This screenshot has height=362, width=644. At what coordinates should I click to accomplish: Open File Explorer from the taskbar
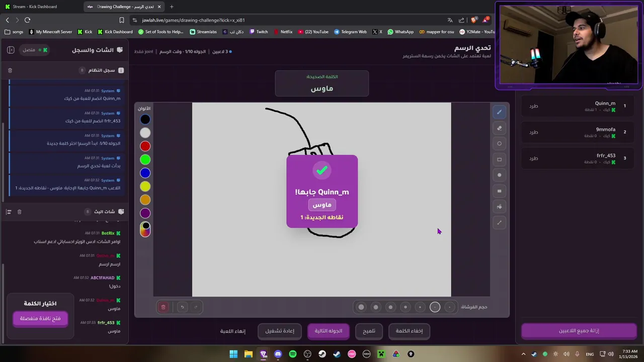tap(248, 354)
